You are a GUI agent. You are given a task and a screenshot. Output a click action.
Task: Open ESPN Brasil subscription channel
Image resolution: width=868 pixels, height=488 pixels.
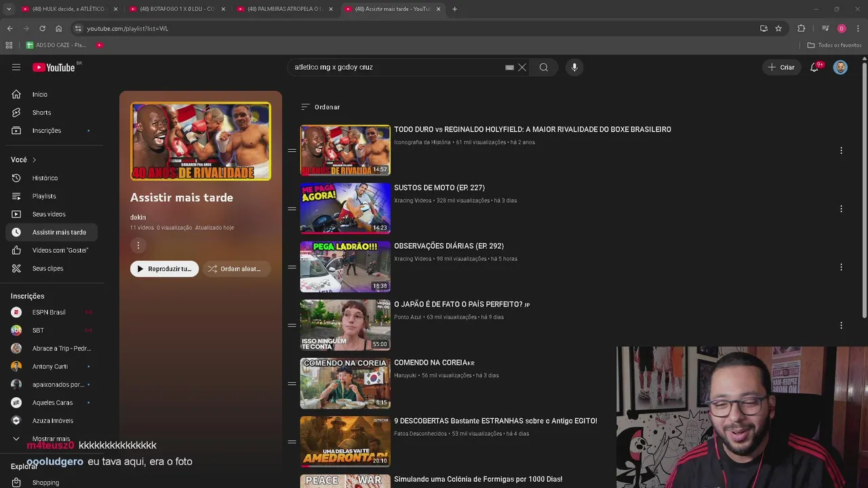pos(51,312)
